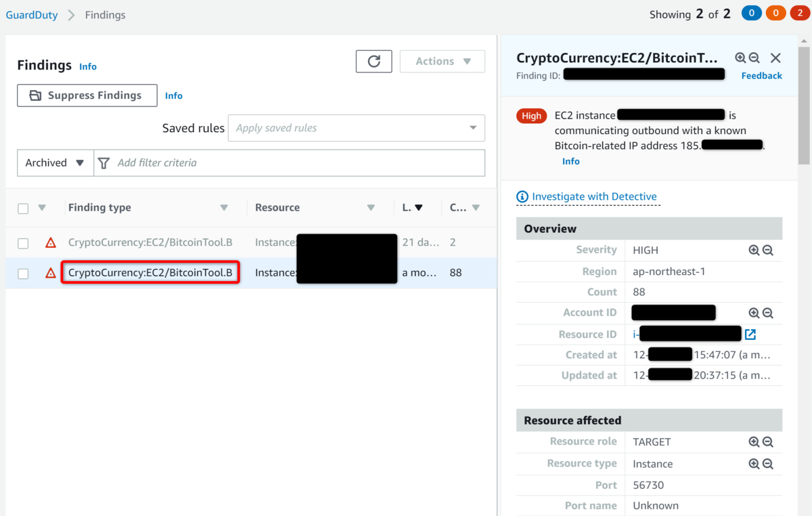Screen dimensions: 812x516
Task: Click zoom-out icon next to Resource type Instance
Action: click(x=767, y=464)
